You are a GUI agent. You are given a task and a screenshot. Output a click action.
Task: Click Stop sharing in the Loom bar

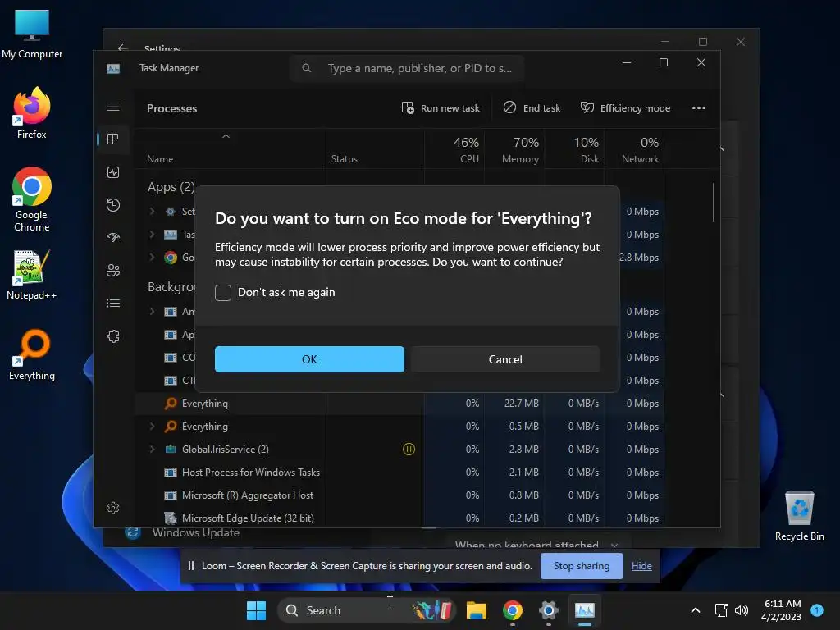pos(582,566)
